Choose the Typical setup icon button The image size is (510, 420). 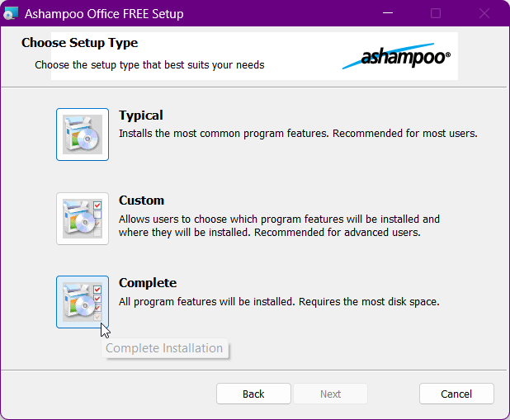point(83,134)
